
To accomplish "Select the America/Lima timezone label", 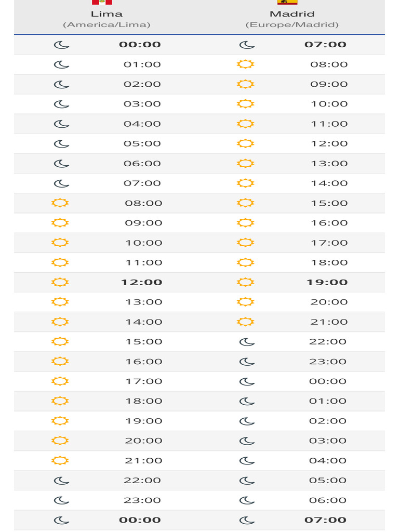I will click(x=107, y=25).
